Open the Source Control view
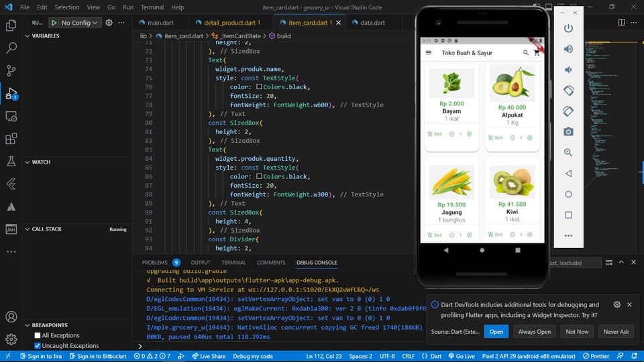The height and width of the screenshot is (362, 644). coord(11,70)
